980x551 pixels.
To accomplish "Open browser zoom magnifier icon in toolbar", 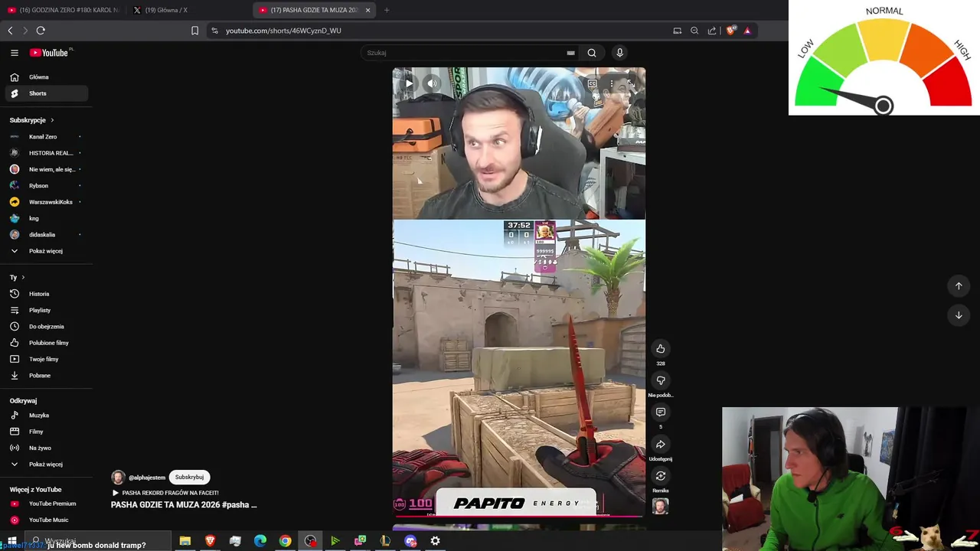I will tap(694, 31).
